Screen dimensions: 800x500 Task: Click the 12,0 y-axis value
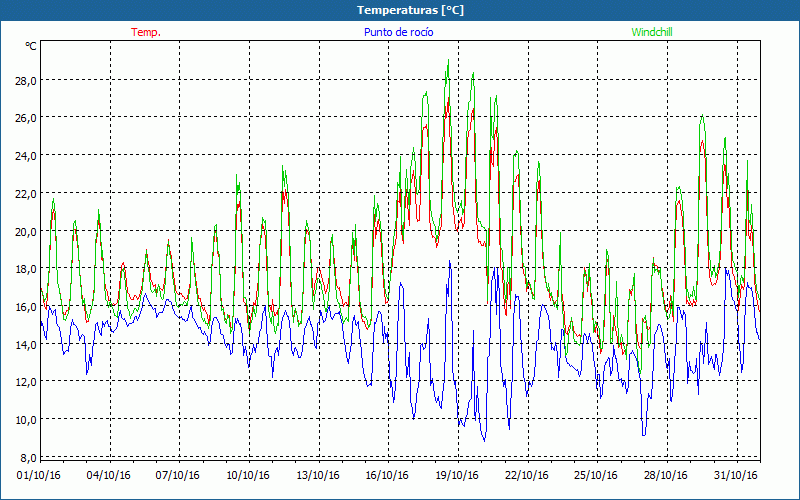click(25, 382)
